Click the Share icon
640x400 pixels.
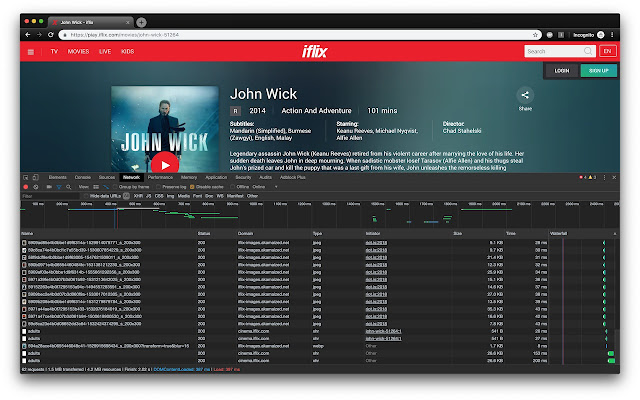(525, 95)
